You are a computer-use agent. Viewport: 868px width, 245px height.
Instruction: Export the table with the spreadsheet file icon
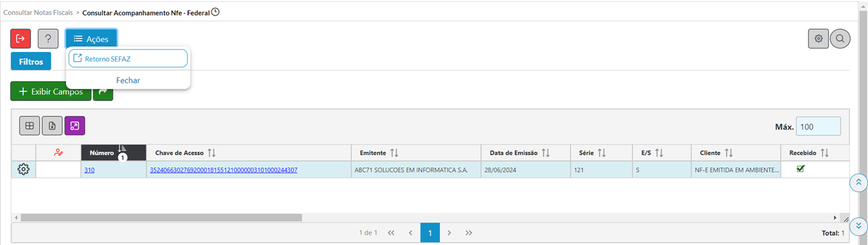pyautogui.click(x=52, y=126)
